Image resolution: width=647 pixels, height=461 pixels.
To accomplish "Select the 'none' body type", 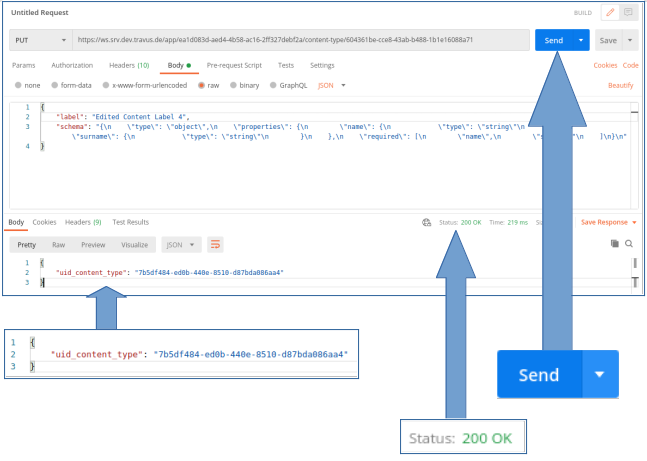I will (x=27, y=85).
